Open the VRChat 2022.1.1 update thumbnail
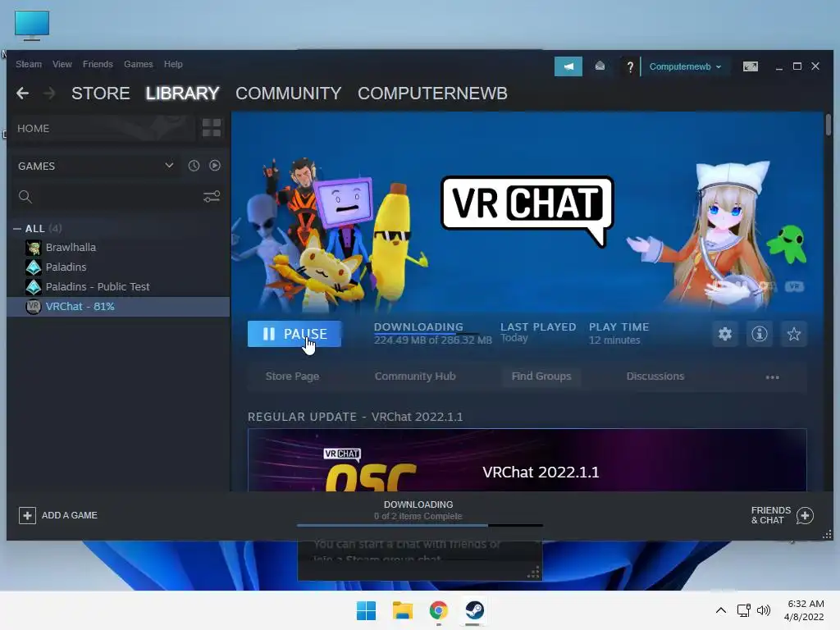Viewport: 840px width, 630px height. [x=527, y=459]
